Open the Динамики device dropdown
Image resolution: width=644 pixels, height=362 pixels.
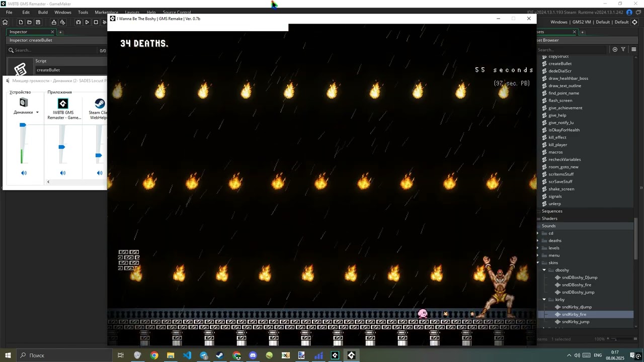pyautogui.click(x=37, y=113)
